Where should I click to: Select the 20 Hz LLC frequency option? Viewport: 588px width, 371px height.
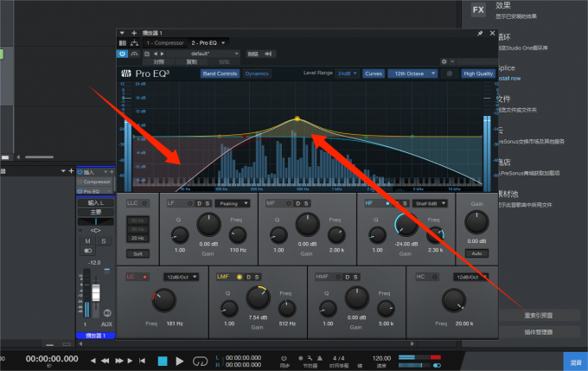click(137, 238)
